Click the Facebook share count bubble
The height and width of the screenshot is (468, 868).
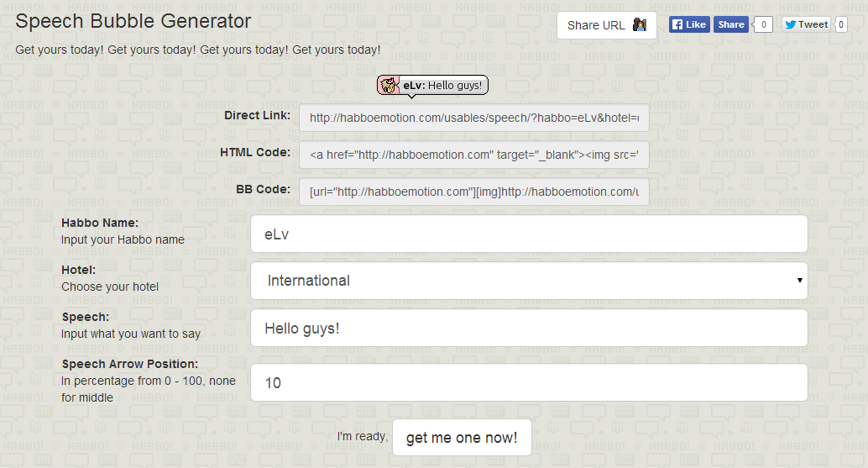(763, 24)
